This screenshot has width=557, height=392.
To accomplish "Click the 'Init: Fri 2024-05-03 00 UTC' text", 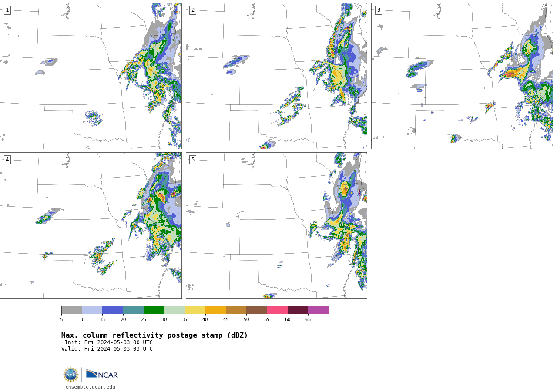I will [x=109, y=342].
